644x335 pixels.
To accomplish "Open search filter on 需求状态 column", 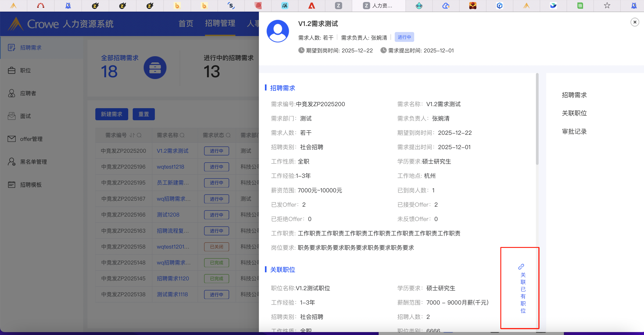I will click(228, 135).
